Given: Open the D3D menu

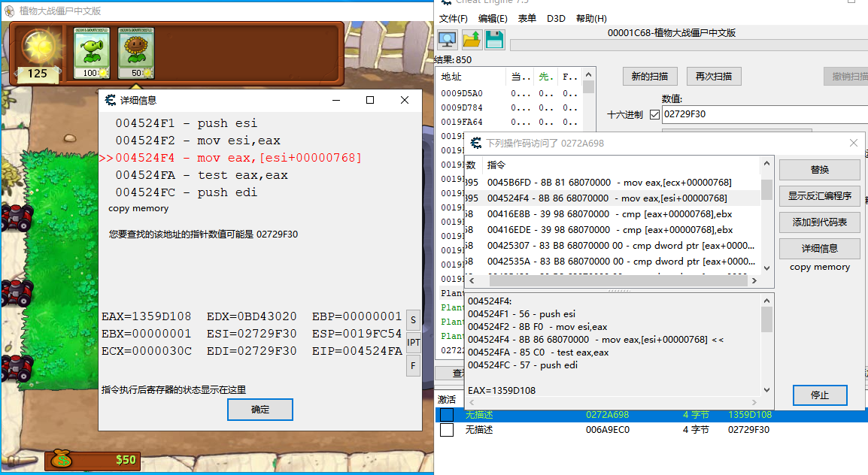Looking at the screenshot, I should (x=556, y=18).
